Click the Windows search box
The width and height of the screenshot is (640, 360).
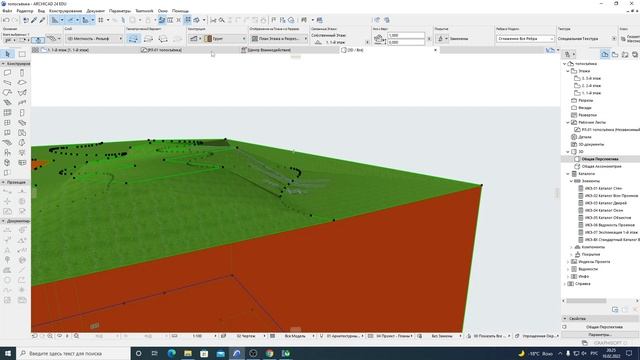pos(73,353)
